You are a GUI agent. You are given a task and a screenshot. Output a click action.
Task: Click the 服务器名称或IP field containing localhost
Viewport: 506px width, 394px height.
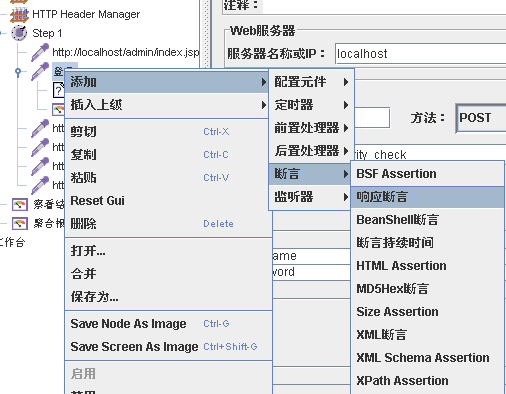(421, 53)
